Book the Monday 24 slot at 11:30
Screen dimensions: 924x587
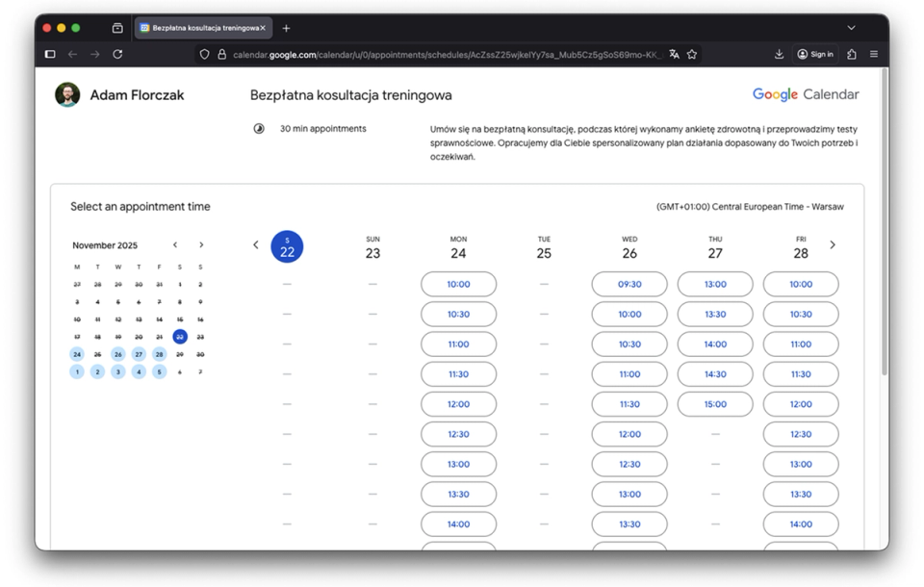458,374
